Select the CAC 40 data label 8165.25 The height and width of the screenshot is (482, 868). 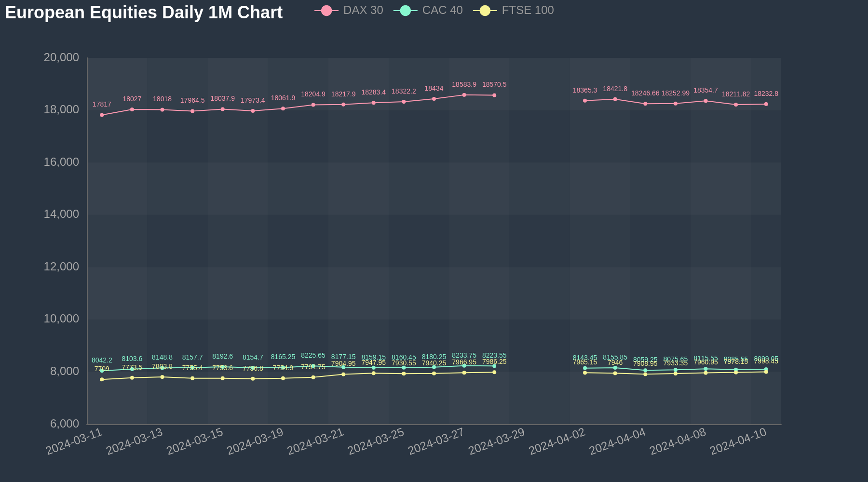(283, 357)
